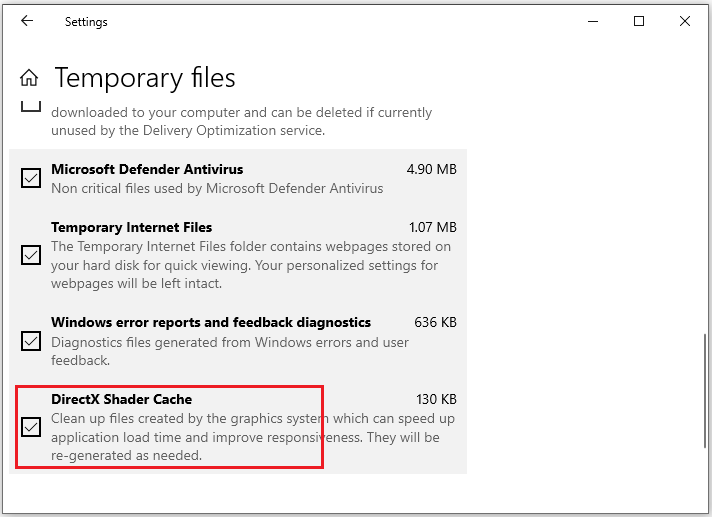Click the 1.07 MB size value
The image size is (712, 517).
(x=432, y=227)
